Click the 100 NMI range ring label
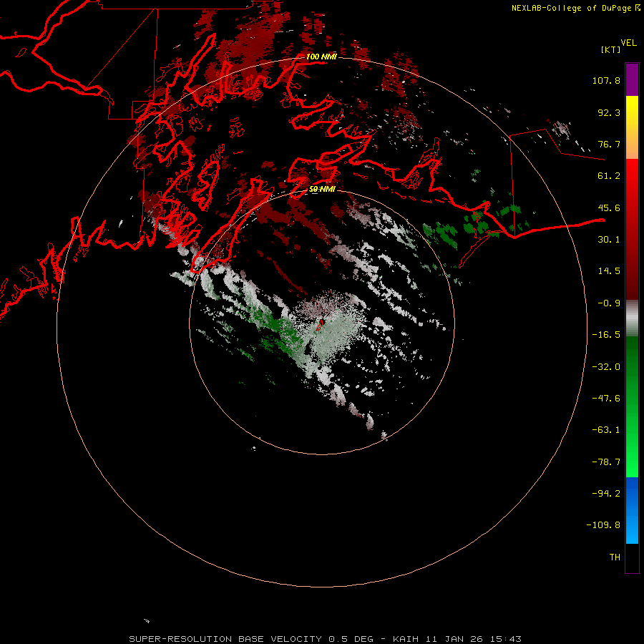The image size is (644, 644). pyautogui.click(x=321, y=57)
